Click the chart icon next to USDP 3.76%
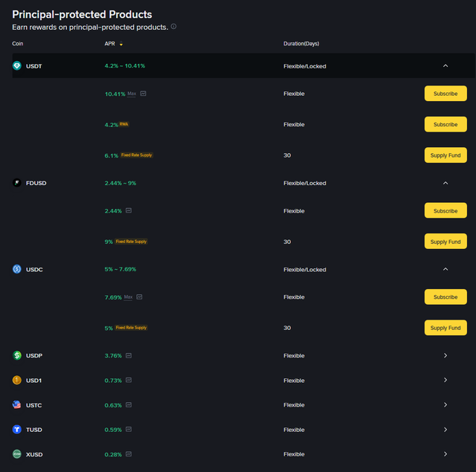Screen dimensions: 476x472 (129, 355)
